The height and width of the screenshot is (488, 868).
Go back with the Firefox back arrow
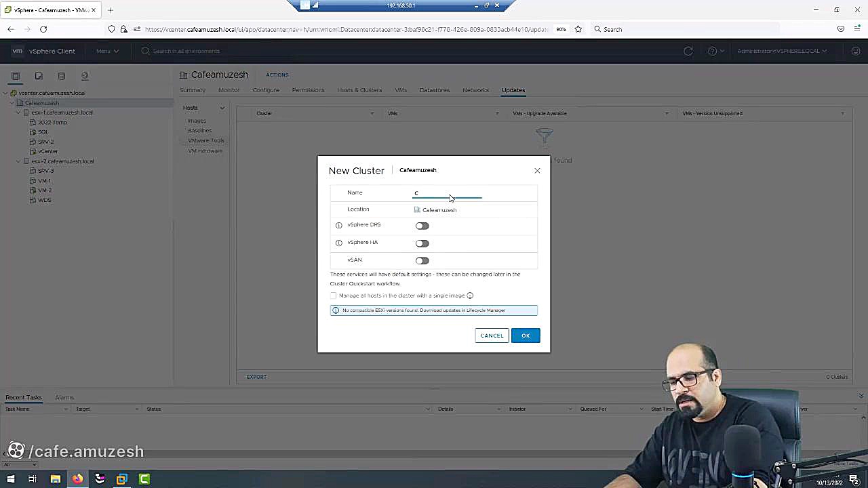pyautogui.click(x=11, y=29)
